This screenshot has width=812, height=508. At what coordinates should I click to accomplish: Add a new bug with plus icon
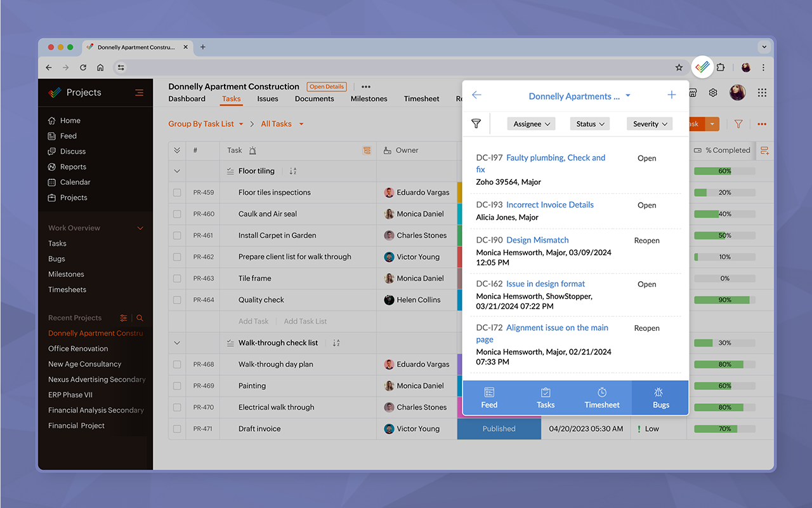click(x=672, y=95)
